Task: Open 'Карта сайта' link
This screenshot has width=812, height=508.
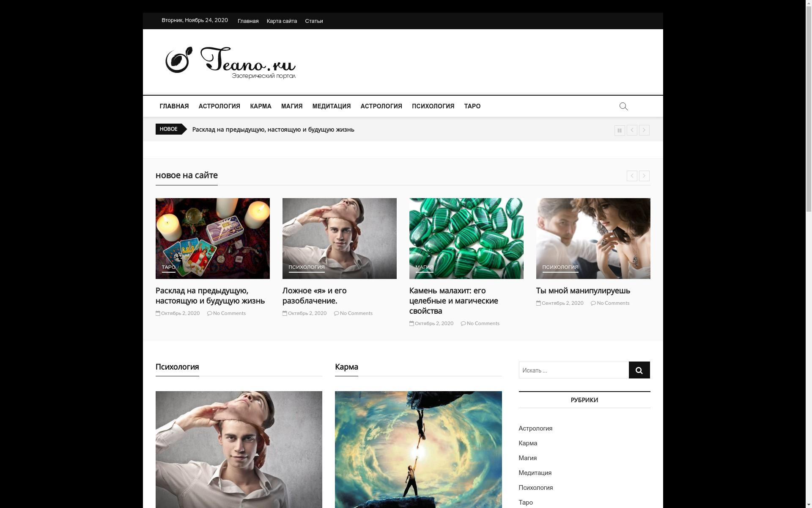Action: point(282,21)
